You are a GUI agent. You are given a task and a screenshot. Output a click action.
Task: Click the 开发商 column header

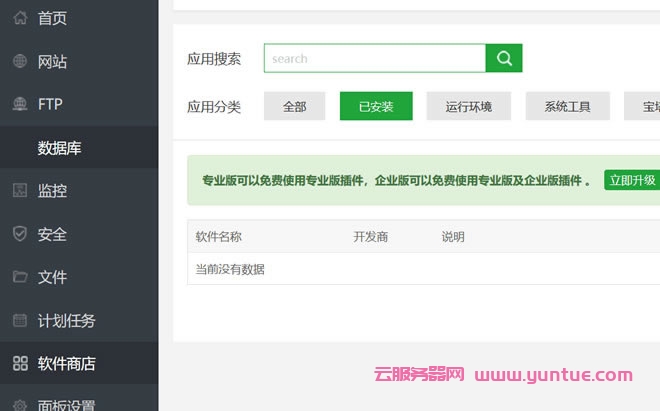370,237
